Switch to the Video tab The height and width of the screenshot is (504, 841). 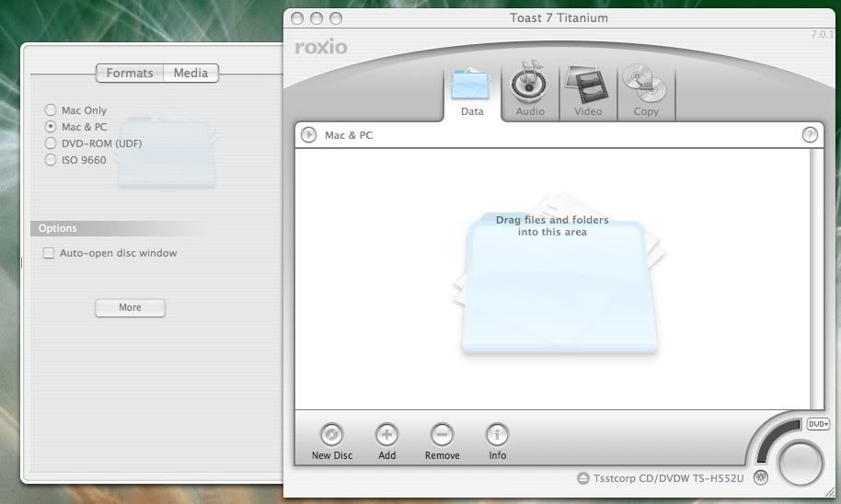587,90
